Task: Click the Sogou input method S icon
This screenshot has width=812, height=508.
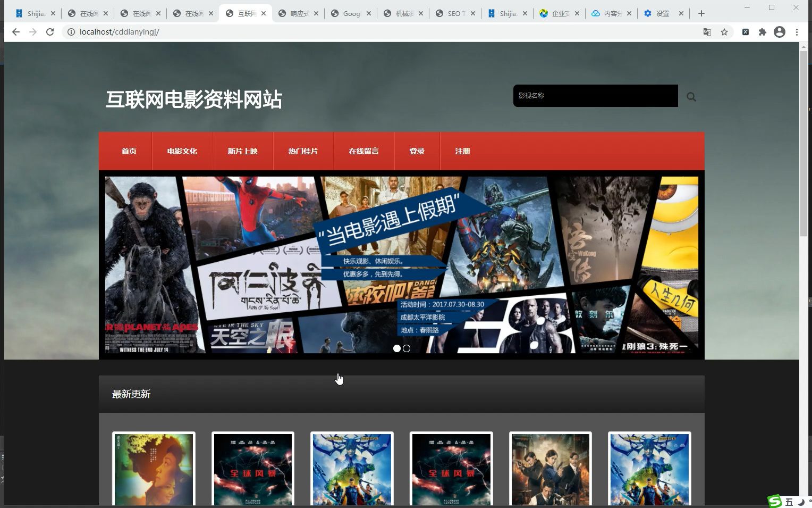Action: pyautogui.click(x=775, y=502)
